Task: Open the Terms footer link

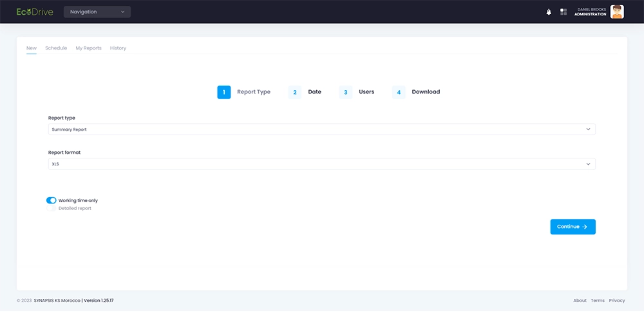Action: click(x=598, y=301)
